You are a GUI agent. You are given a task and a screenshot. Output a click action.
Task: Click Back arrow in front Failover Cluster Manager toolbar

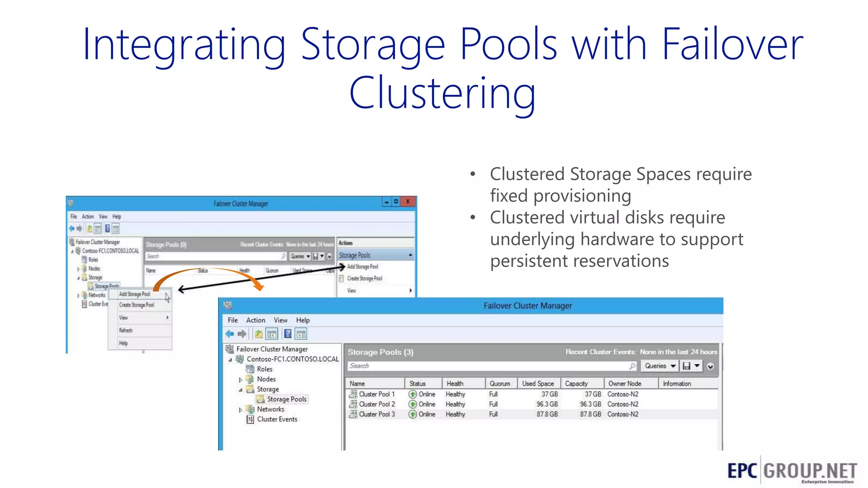230,334
